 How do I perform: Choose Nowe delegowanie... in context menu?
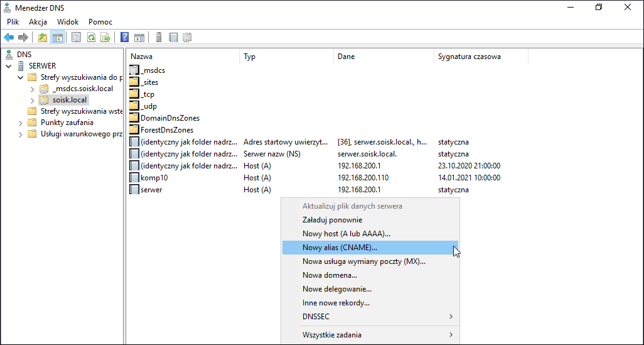point(370,289)
